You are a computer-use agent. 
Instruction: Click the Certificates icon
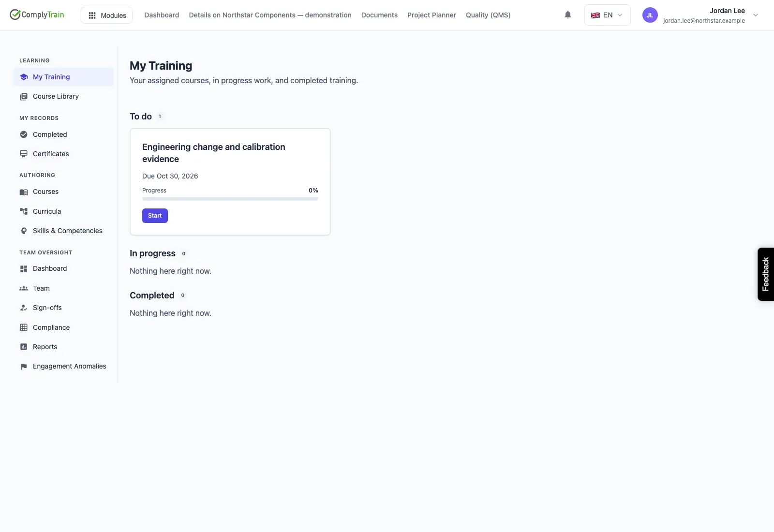click(x=24, y=154)
